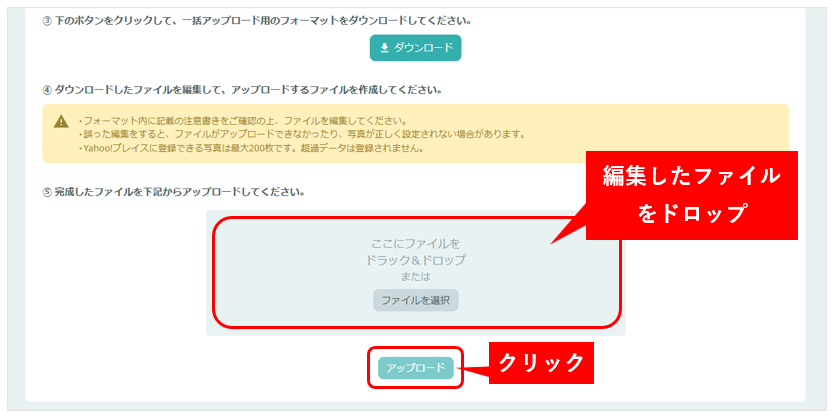Select step ③ format download instruction text
This screenshot has height=418, width=834.
point(257,21)
